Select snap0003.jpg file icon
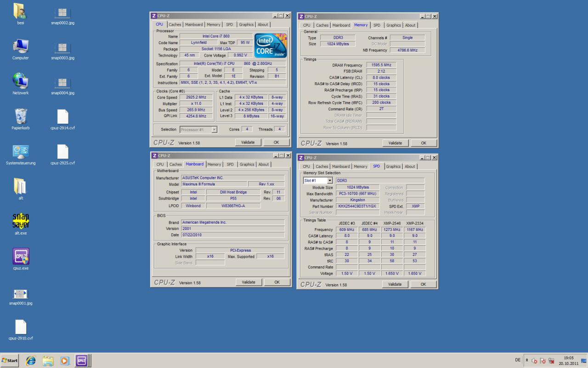Viewport: 588px width, 368px height. pos(62,51)
